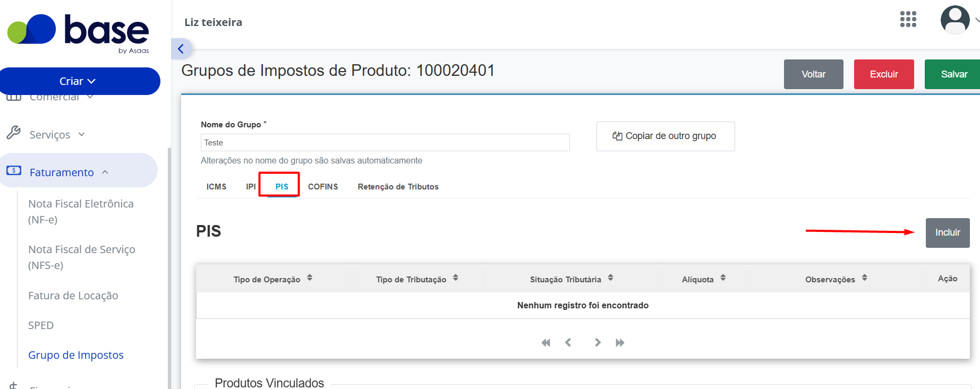Select the PIS tab

point(282,187)
